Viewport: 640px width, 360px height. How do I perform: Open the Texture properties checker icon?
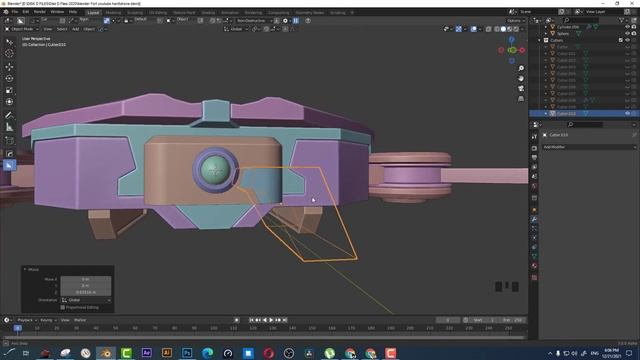534,277
